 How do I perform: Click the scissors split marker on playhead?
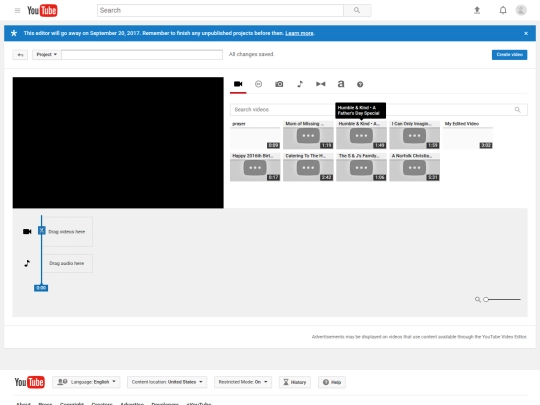click(x=42, y=230)
